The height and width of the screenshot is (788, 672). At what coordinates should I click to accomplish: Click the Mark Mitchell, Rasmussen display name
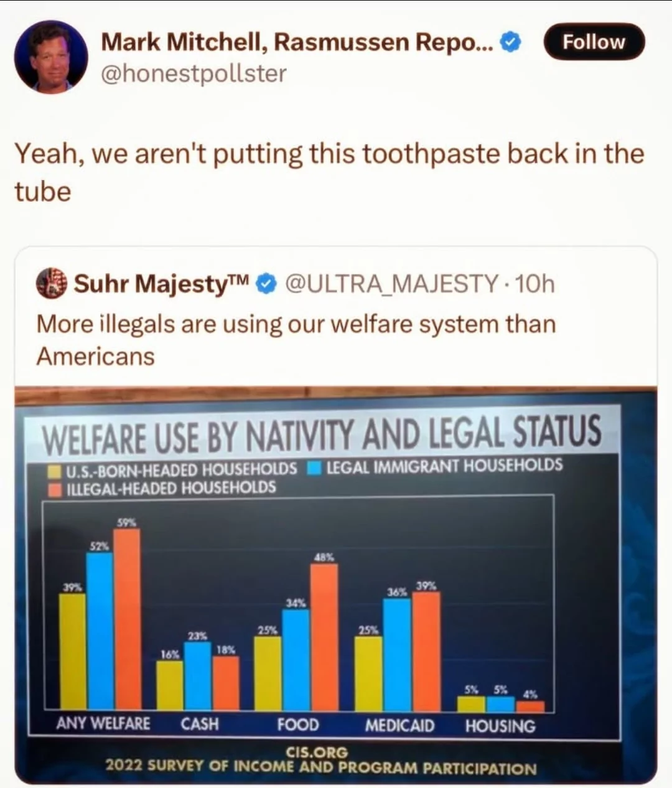coord(297,42)
